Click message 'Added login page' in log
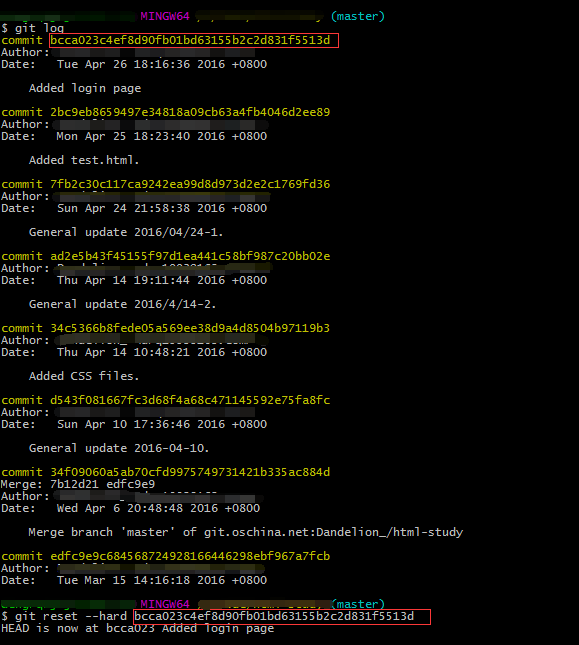 (x=85, y=88)
